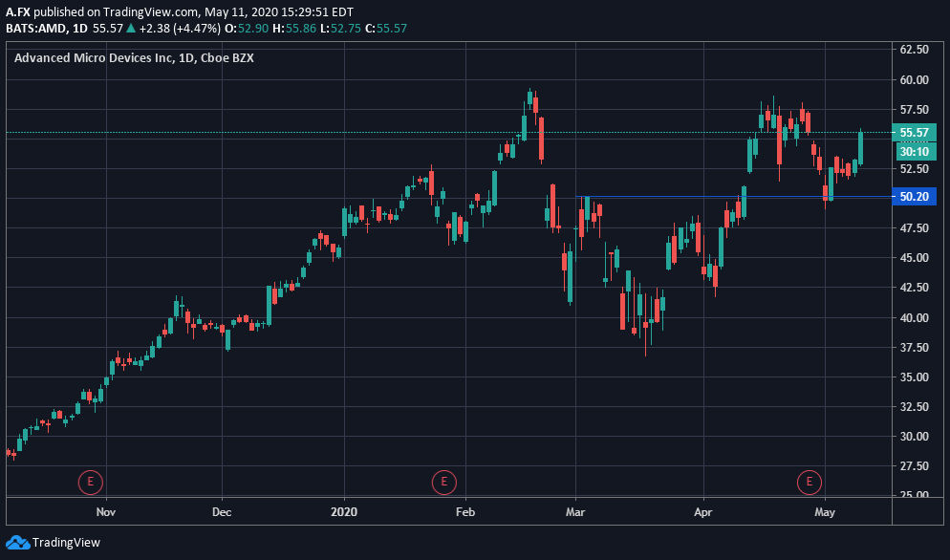The height and width of the screenshot is (560, 950).
Task: Click the Advanced Micro Devices Inc chart title
Action: (x=134, y=58)
